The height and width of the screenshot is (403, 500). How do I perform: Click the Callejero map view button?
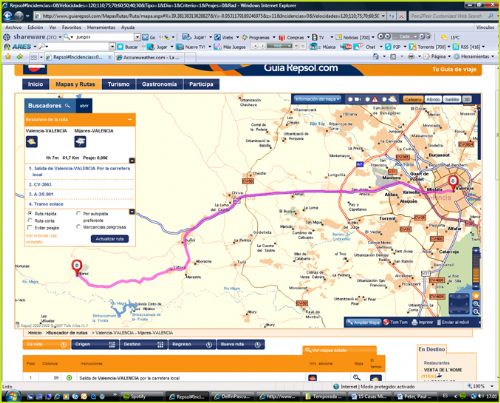[413, 99]
